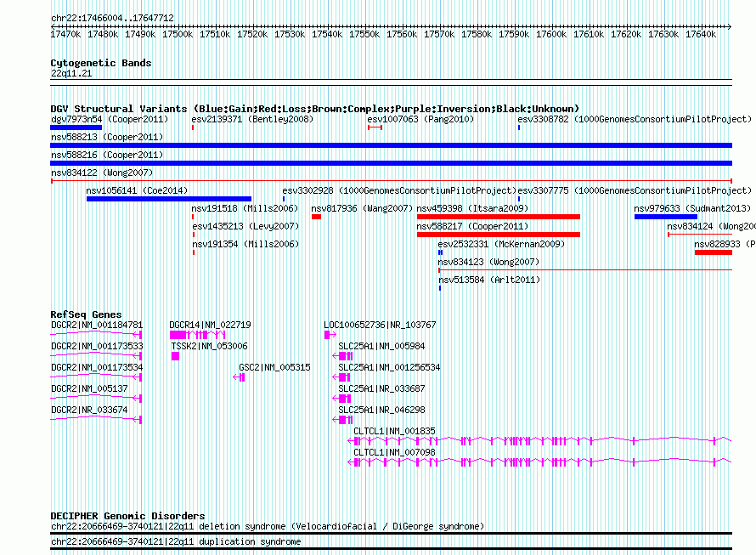
Task: Click the LOC100652736|NR_103767 gene glyph
Action: (330, 335)
